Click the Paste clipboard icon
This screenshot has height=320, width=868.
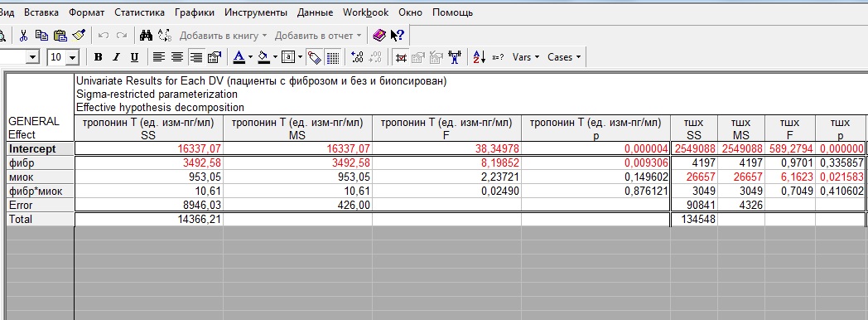[60, 36]
